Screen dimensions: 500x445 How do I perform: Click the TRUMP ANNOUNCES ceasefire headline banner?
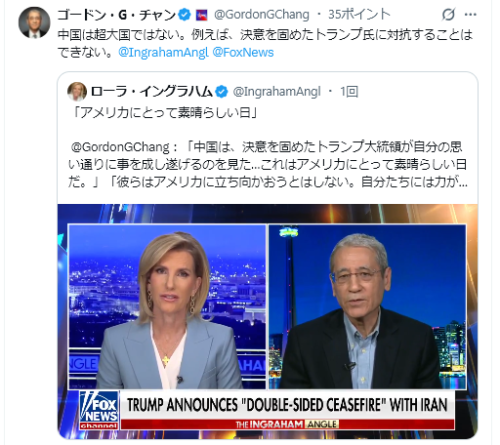tap(287, 405)
